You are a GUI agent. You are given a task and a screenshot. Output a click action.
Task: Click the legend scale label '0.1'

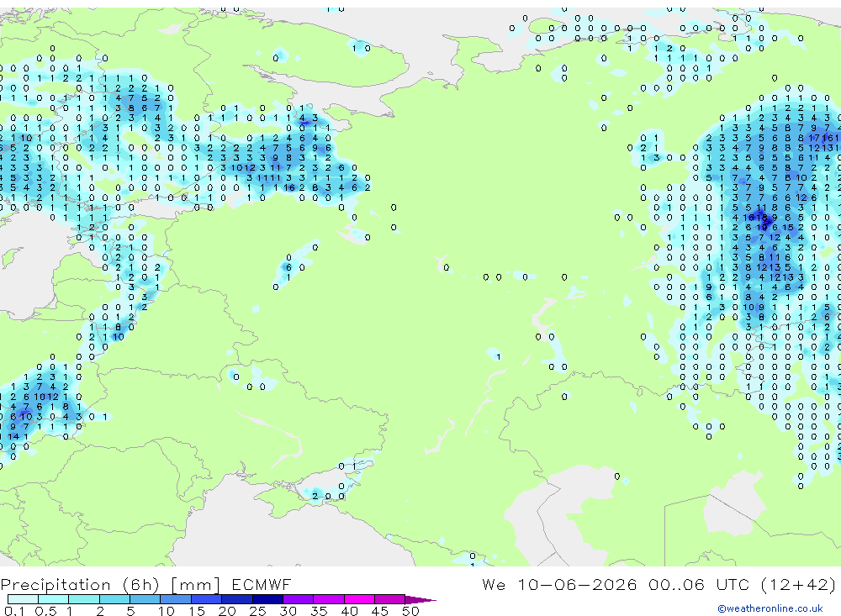(x=14, y=611)
